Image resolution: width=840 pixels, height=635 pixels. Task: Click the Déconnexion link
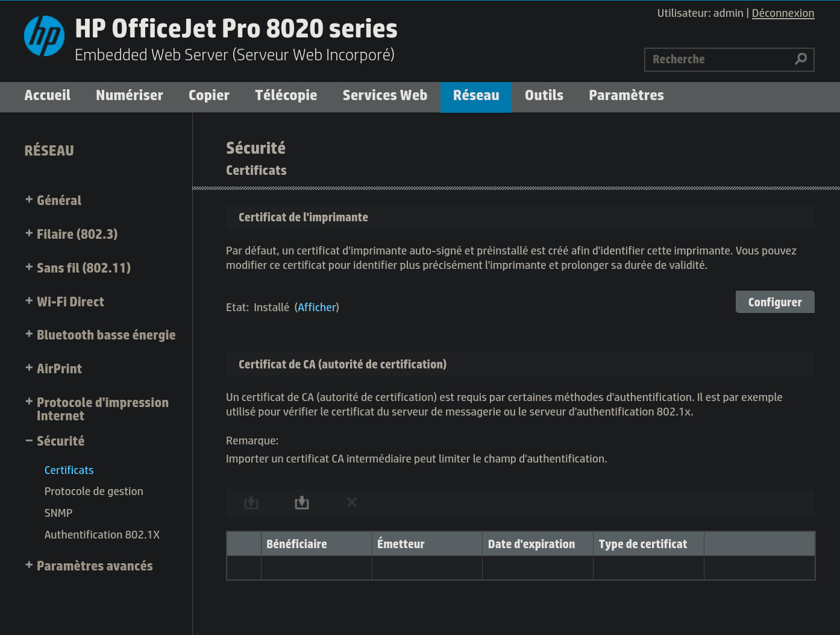click(x=783, y=13)
